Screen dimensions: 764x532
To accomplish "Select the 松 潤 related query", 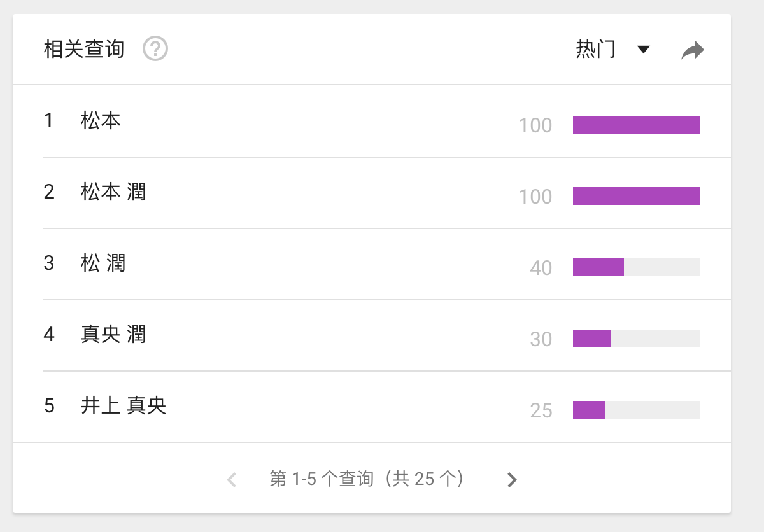I will coord(103,263).
